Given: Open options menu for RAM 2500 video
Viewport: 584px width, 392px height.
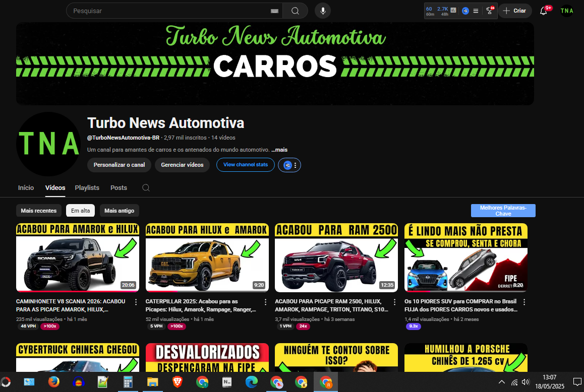Looking at the screenshot, I should [395, 302].
